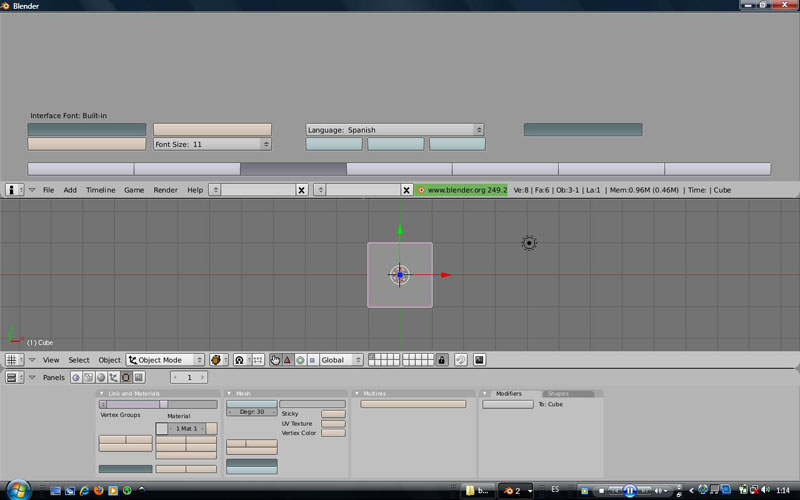Toggle the layer lock padlock icon
This screenshot has width=800, height=500.
(x=442, y=360)
